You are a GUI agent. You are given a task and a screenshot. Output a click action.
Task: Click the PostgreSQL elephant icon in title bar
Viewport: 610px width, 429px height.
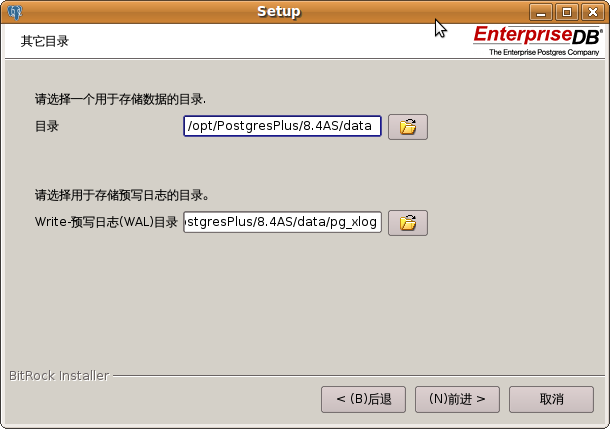coord(15,12)
